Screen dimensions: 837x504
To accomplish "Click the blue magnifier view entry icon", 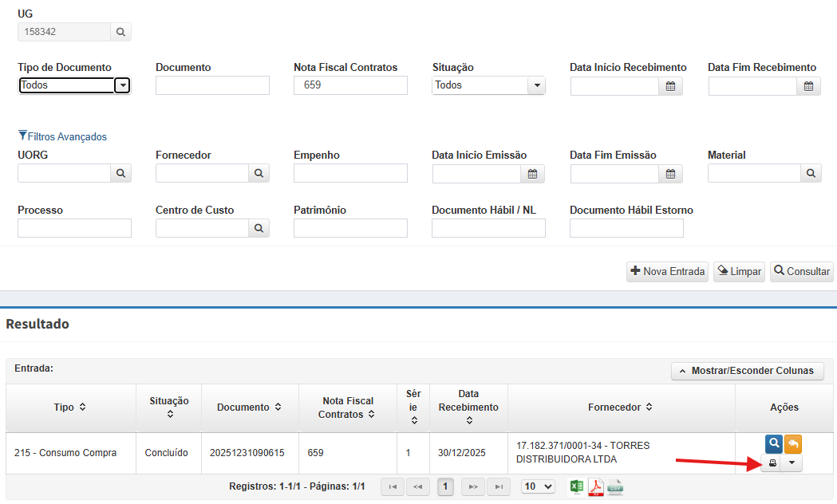I will click(x=772, y=443).
